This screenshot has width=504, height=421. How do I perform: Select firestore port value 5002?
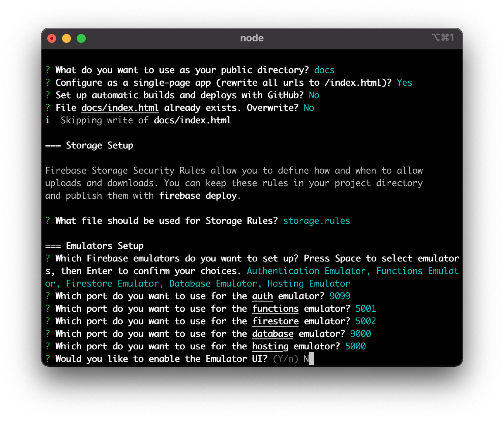(366, 321)
